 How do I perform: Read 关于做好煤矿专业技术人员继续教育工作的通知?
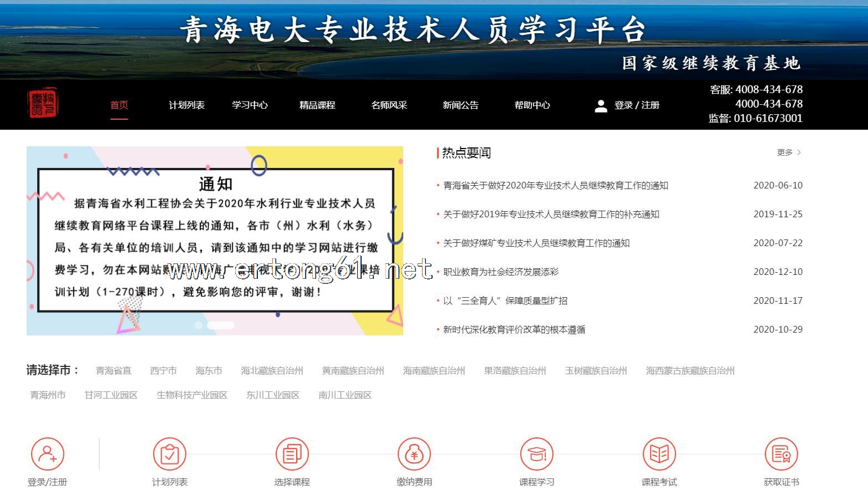pyautogui.click(x=536, y=243)
